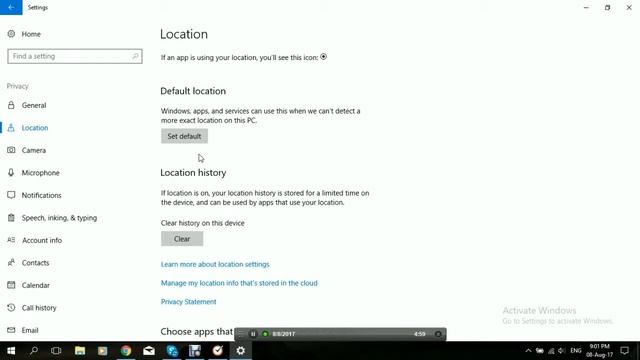This screenshot has height=360, width=640.
Task: Open Speech, inking, & typing settings
Action: pyautogui.click(x=59, y=218)
